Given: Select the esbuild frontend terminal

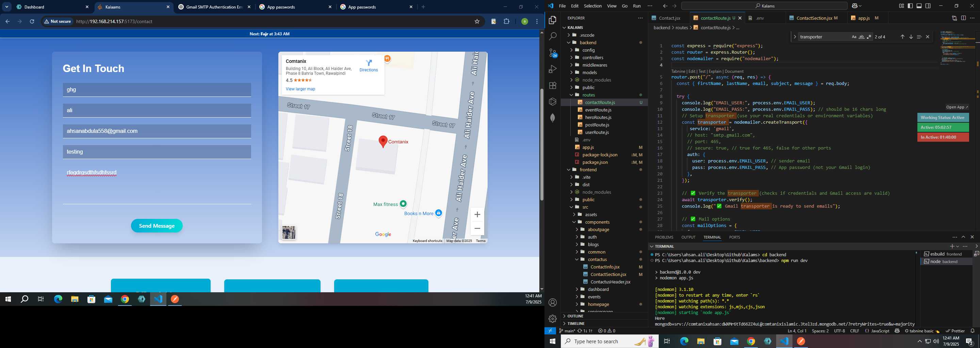Looking at the screenshot, I should point(946,254).
